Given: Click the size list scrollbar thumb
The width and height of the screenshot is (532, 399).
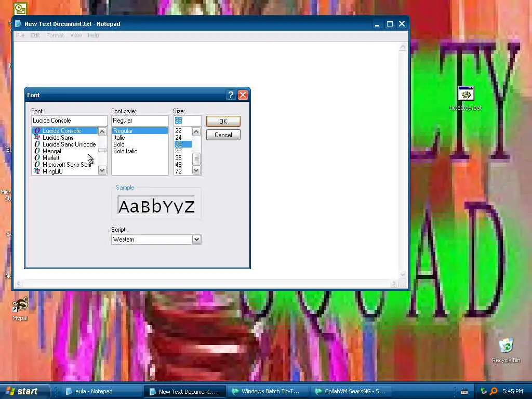Looking at the screenshot, I should [x=196, y=159].
